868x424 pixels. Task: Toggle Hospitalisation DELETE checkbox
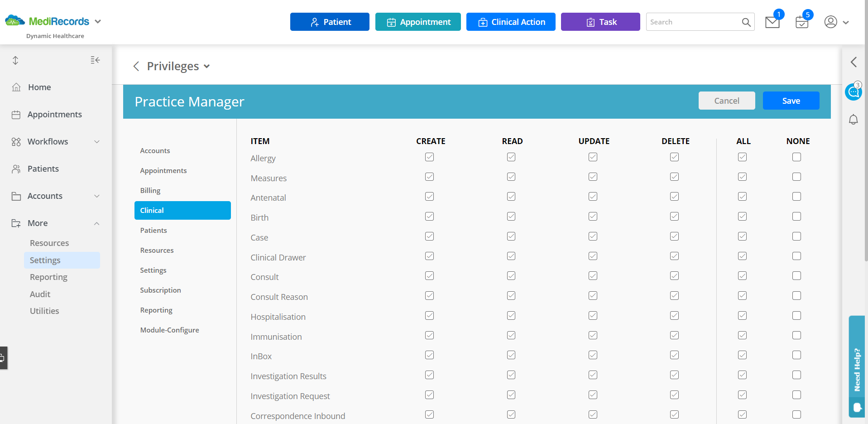pyautogui.click(x=675, y=316)
